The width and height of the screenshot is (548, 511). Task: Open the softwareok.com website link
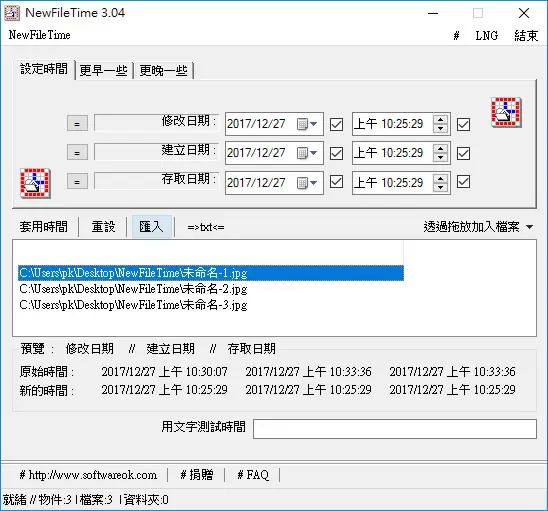tap(88, 475)
